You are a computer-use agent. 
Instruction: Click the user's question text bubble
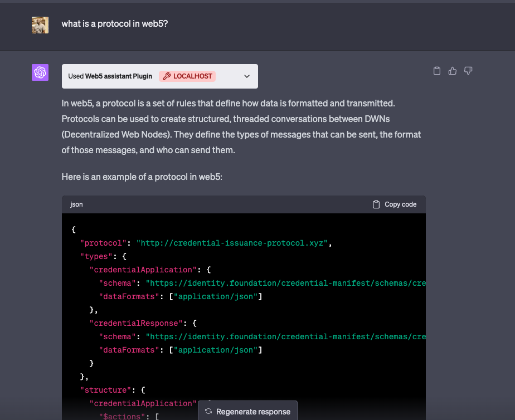[x=114, y=23]
